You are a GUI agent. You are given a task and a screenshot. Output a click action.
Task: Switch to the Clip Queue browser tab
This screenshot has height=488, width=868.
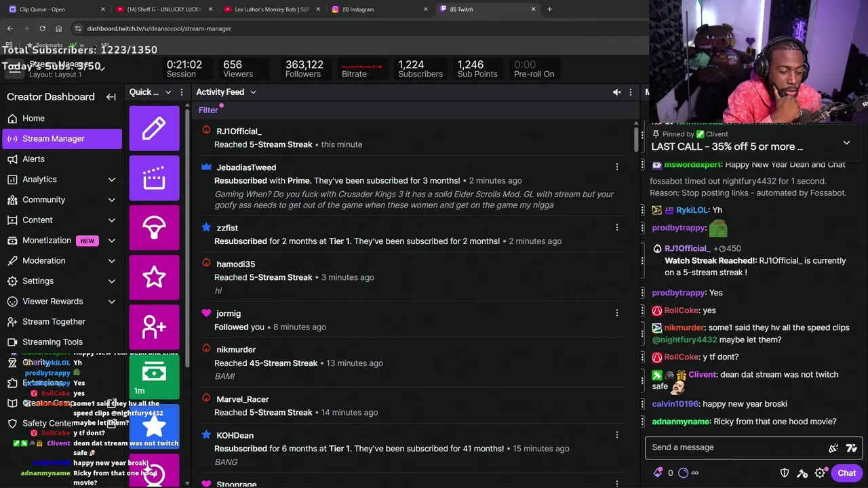click(56, 9)
